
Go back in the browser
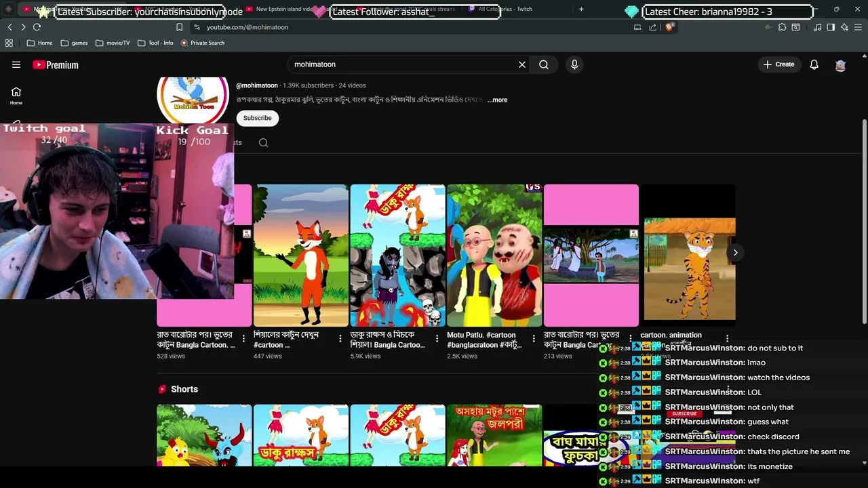tap(9, 27)
